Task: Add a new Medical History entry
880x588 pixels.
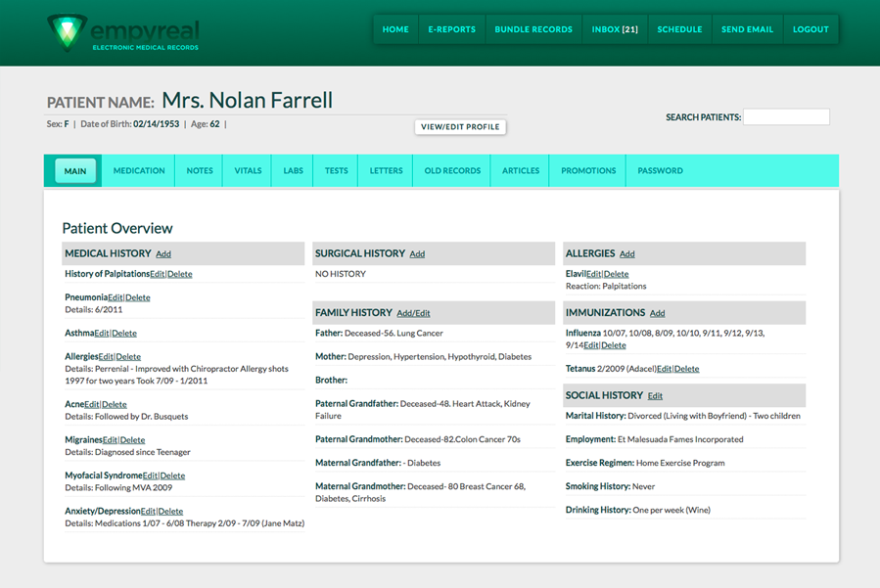Action: point(163,254)
